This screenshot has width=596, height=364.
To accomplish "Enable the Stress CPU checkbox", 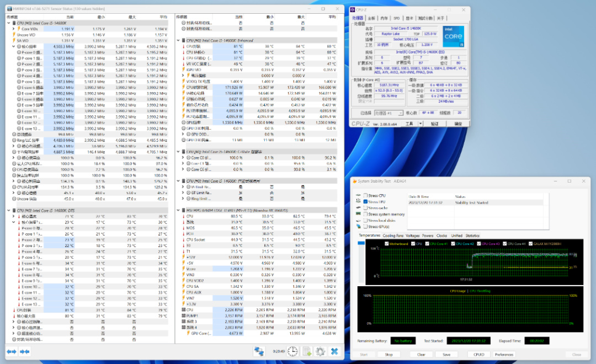I will point(365,196).
